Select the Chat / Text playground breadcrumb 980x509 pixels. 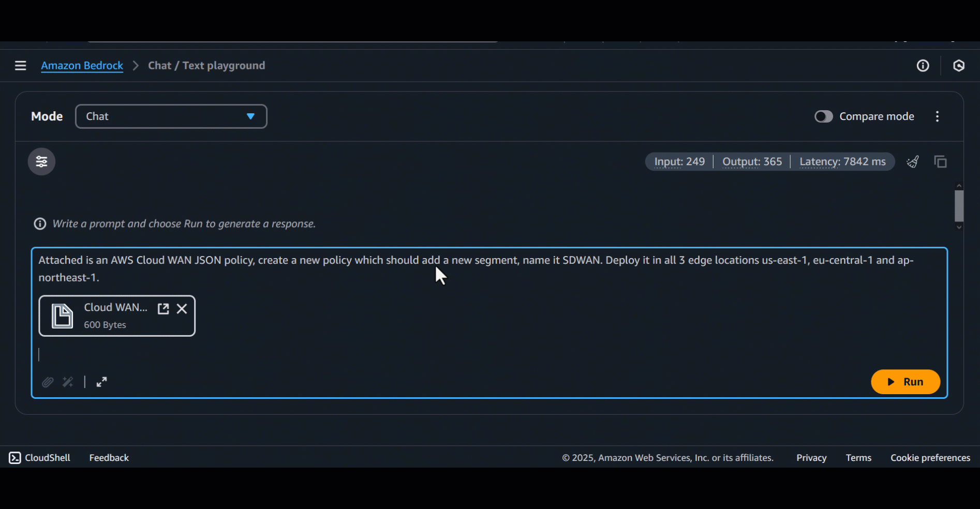click(206, 66)
